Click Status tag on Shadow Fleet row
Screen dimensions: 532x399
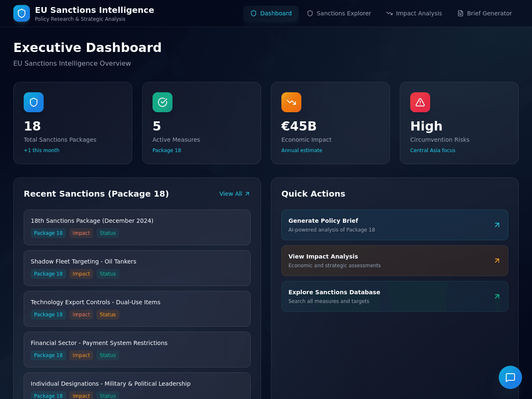pos(108,274)
